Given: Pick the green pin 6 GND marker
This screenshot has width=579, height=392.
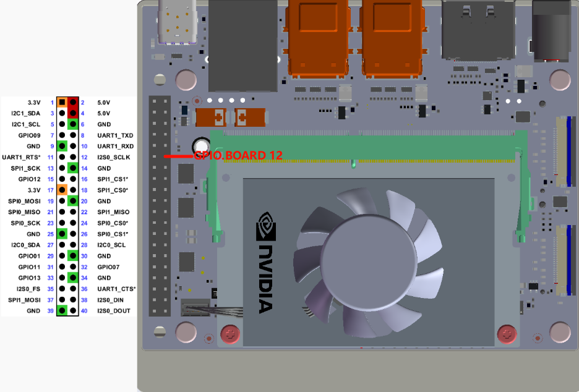Looking at the screenshot, I should coord(73,124).
